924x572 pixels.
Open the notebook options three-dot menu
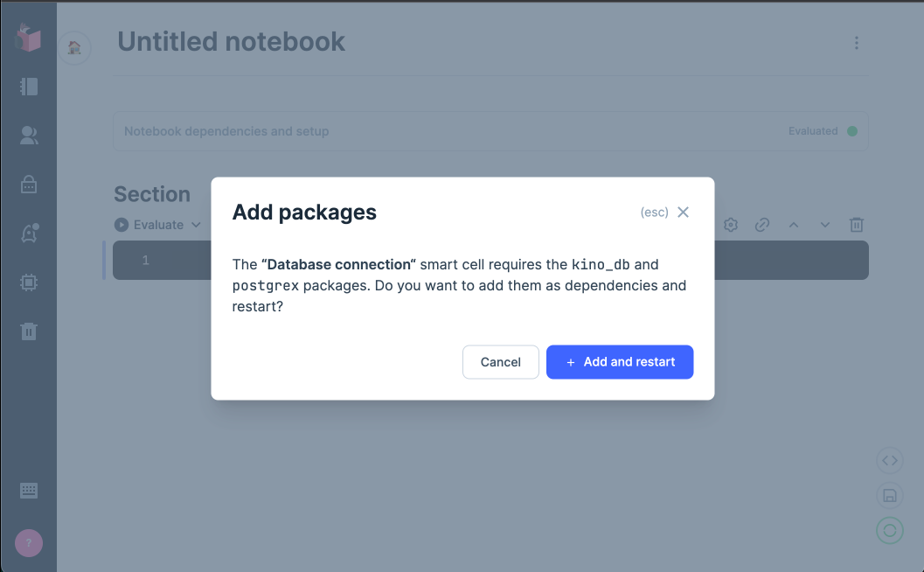856,42
